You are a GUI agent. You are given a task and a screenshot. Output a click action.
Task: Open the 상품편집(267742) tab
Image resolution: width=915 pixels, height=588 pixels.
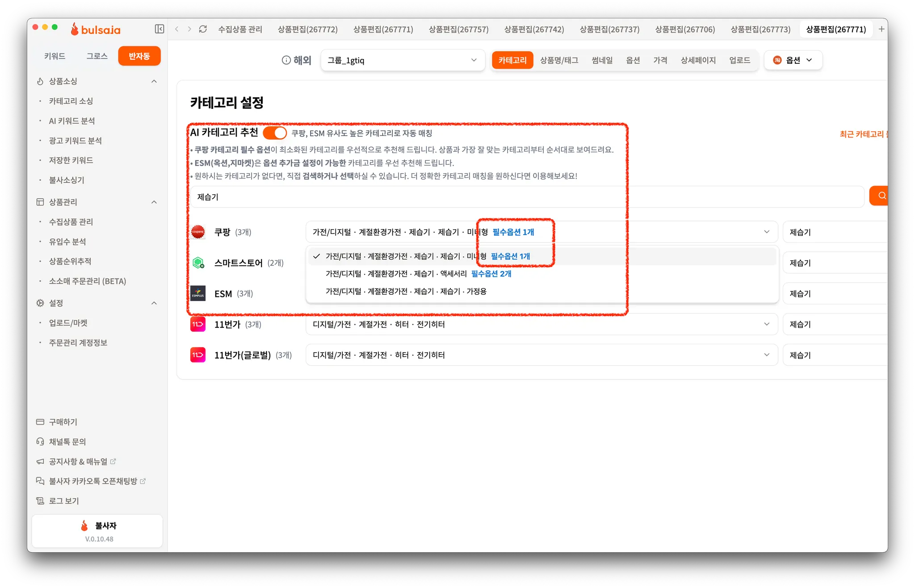pyautogui.click(x=534, y=29)
